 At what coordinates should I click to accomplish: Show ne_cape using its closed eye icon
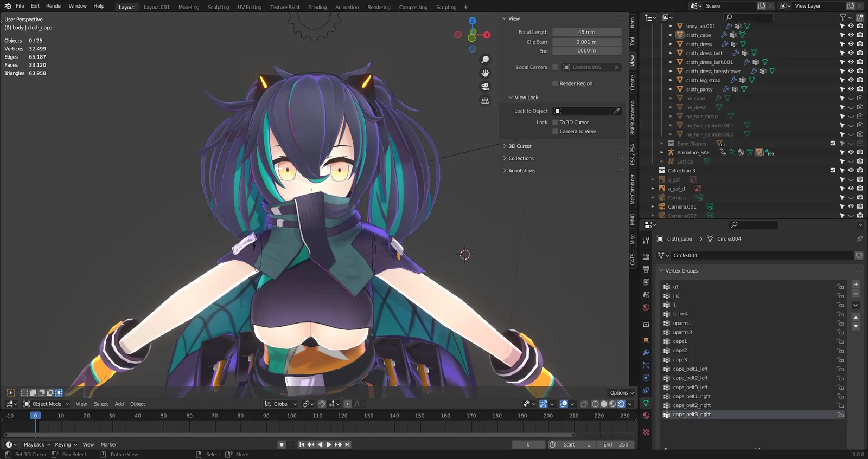851,98
